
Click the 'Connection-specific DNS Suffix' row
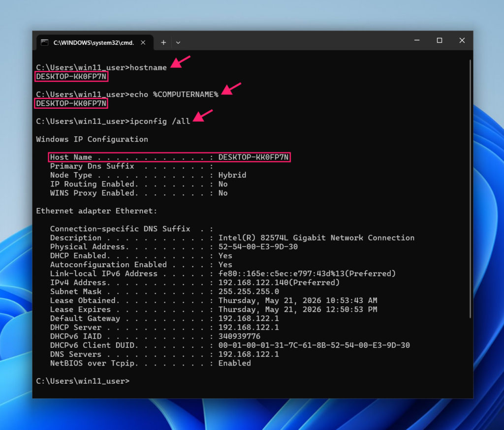[x=131, y=229]
